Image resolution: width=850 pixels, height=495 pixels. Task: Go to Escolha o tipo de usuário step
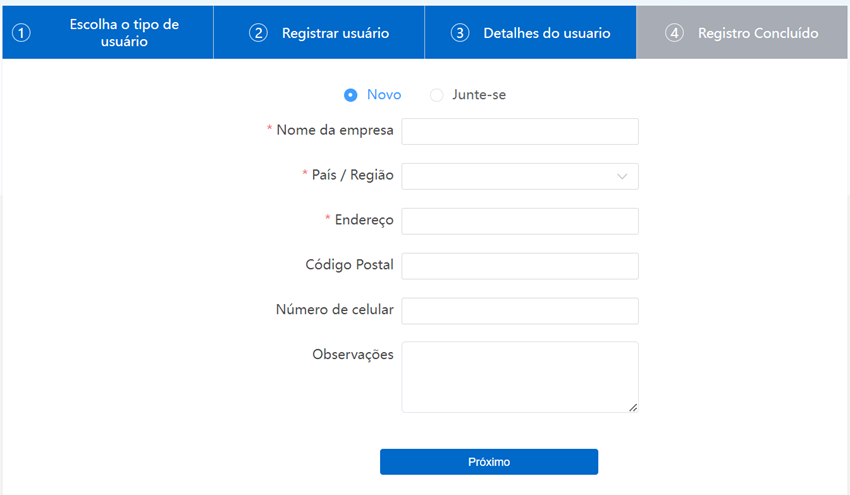(x=124, y=33)
